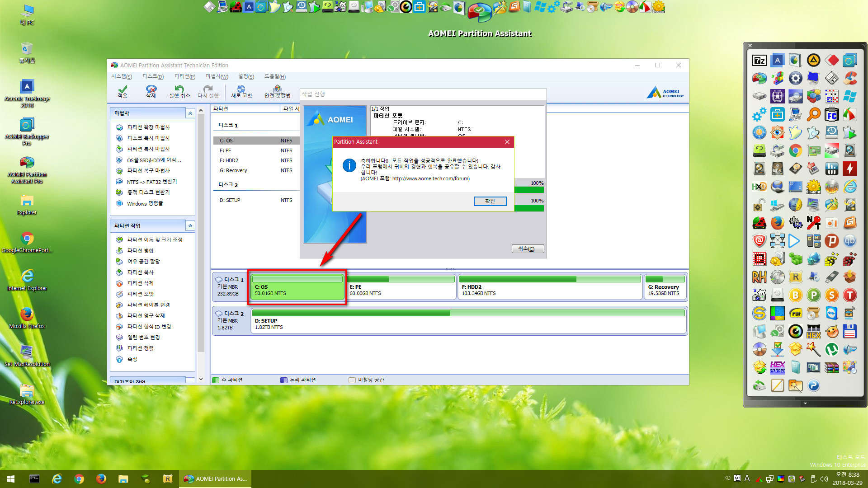Collapse the 마법사 sidebar panel
The height and width of the screenshot is (488, 868).
tap(190, 113)
